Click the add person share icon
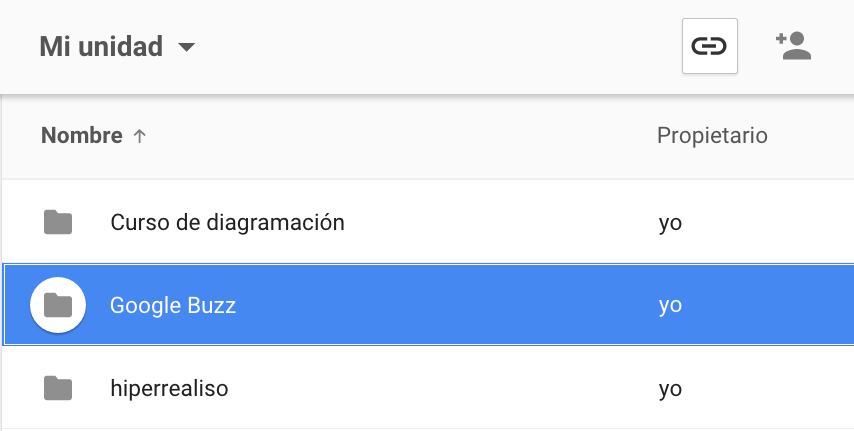 click(x=794, y=46)
